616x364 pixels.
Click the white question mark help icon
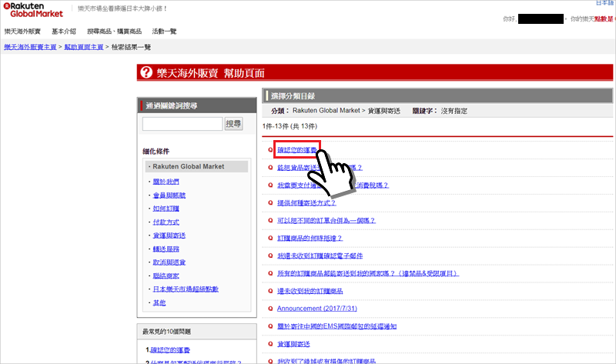click(146, 73)
